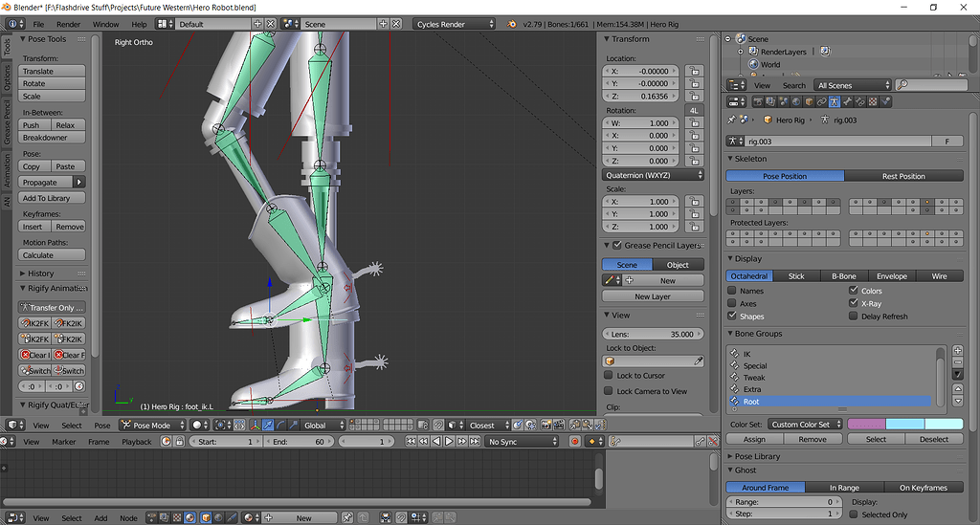Disable the X-Ray display checkbox
This screenshot has height=525, width=980.
pyautogui.click(x=853, y=303)
